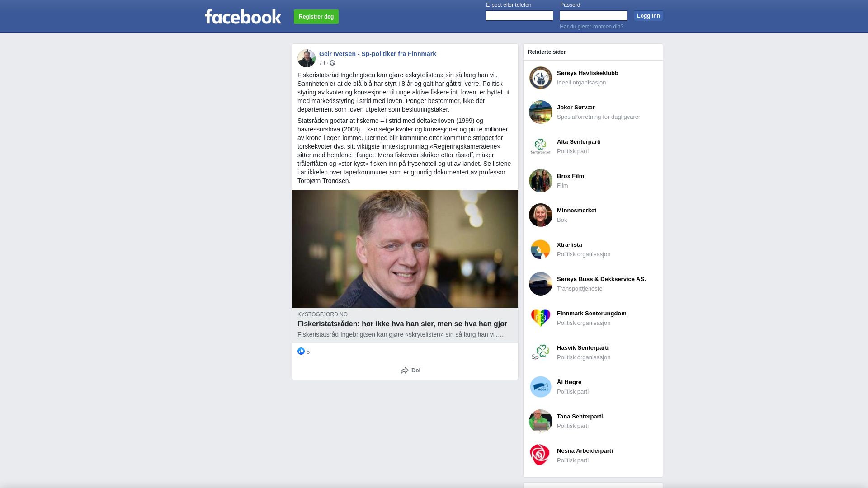The height and width of the screenshot is (488, 868).
Task: Open Sørøya Havfiskeklubb page logo
Action: 541,78
